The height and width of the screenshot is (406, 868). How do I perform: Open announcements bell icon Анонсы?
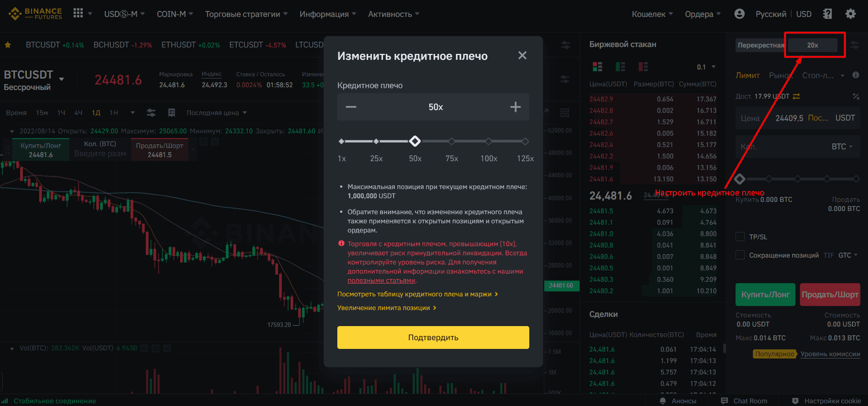(x=663, y=401)
